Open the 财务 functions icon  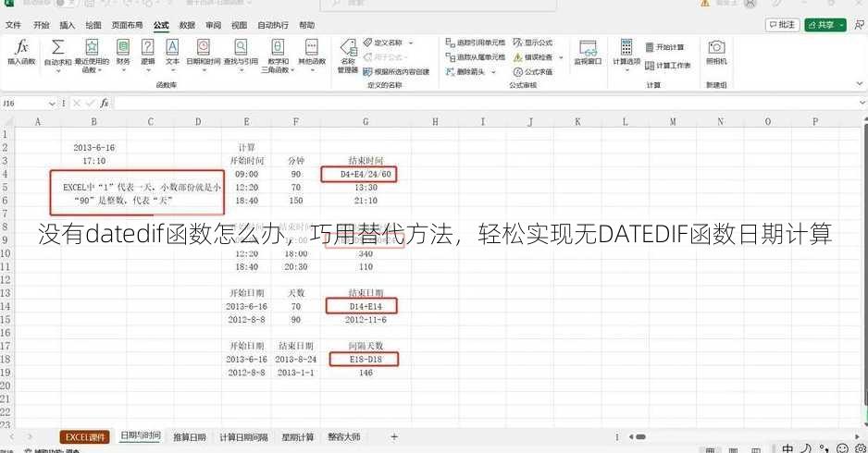(123, 46)
